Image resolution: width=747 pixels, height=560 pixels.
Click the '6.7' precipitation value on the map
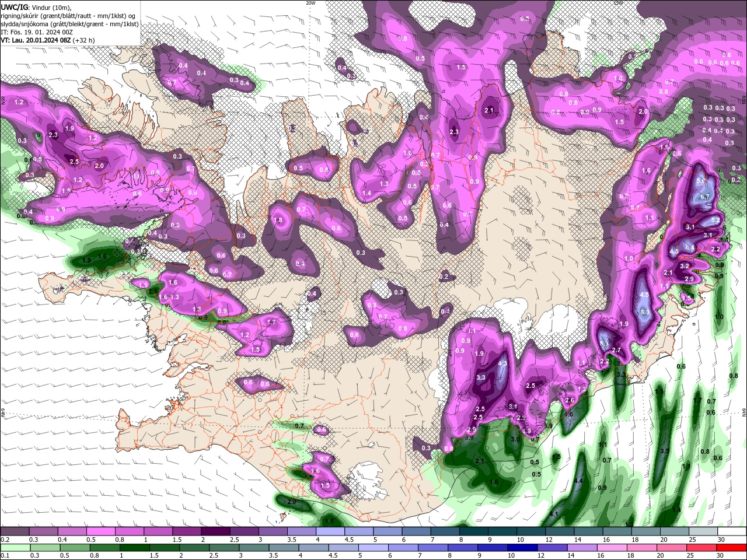[704, 197]
